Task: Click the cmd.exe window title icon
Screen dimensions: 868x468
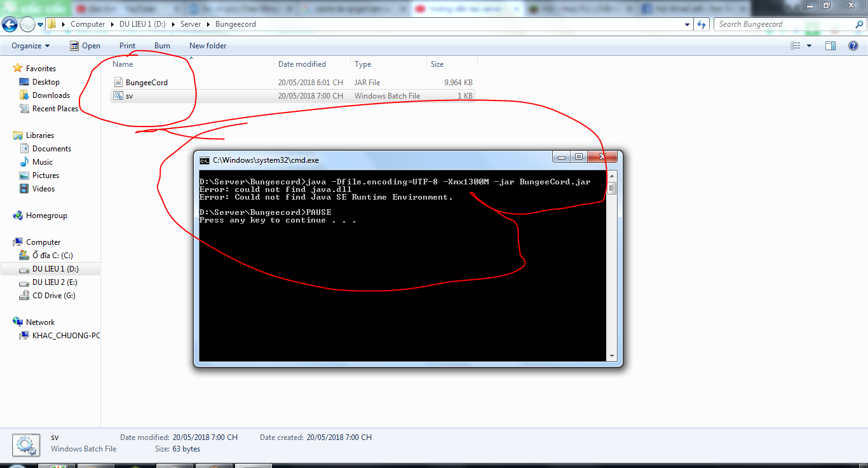Action: (205, 160)
